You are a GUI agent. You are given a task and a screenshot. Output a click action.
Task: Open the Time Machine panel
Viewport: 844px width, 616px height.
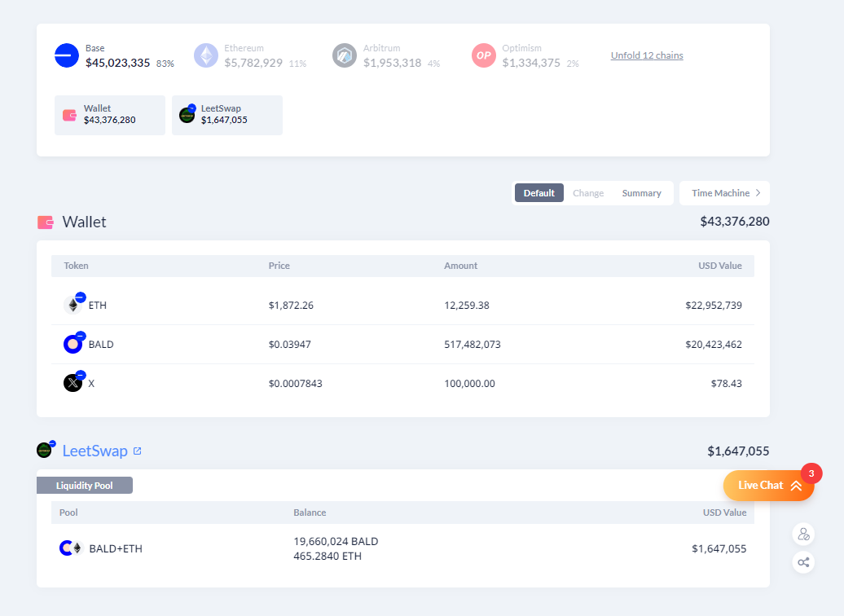[724, 193]
